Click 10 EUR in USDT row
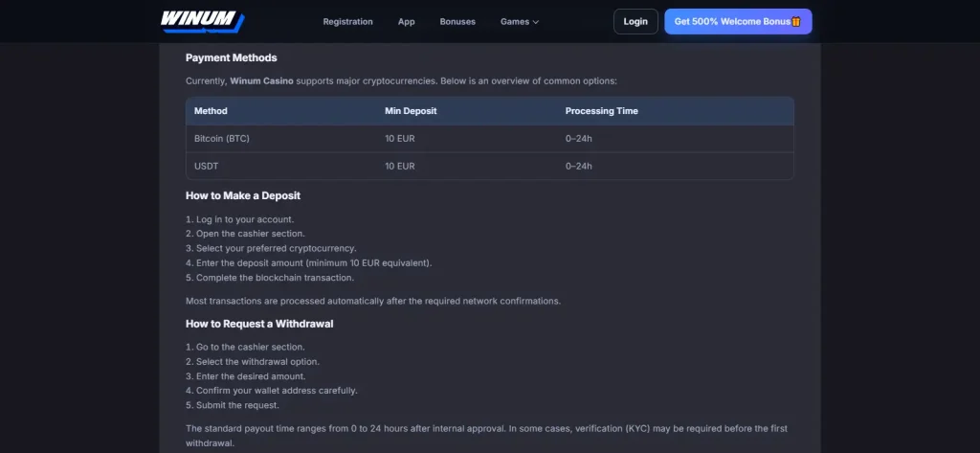The height and width of the screenshot is (453, 980). click(x=400, y=166)
